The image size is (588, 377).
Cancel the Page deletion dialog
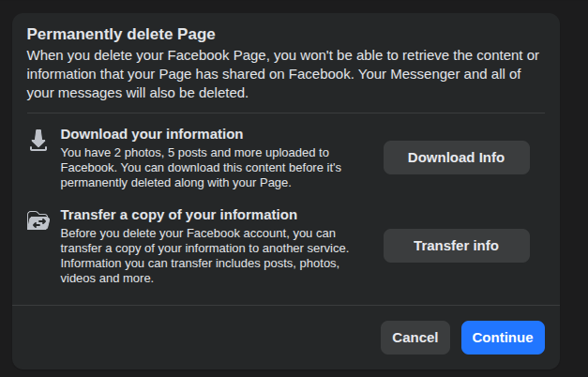coord(415,338)
